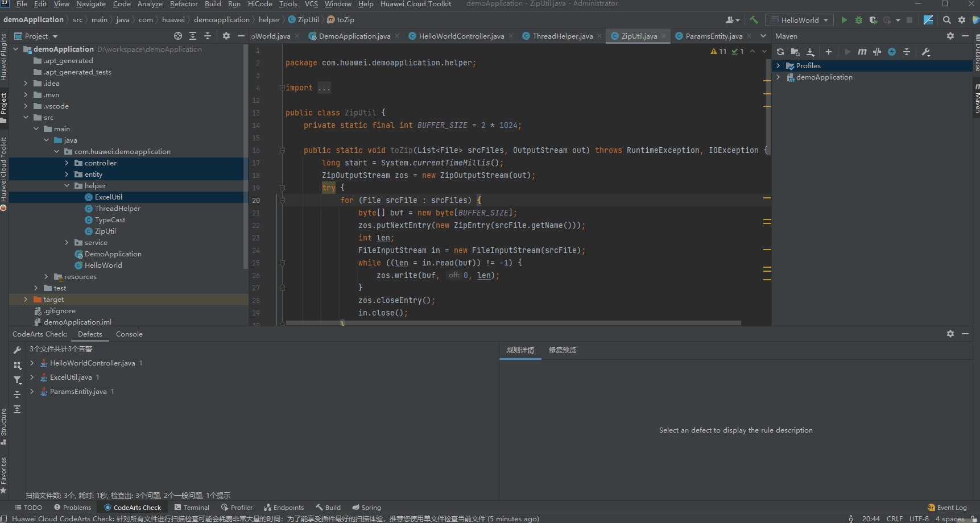980x523 pixels.
Task: Build the project with the hammer icon
Action: (754, 20)
